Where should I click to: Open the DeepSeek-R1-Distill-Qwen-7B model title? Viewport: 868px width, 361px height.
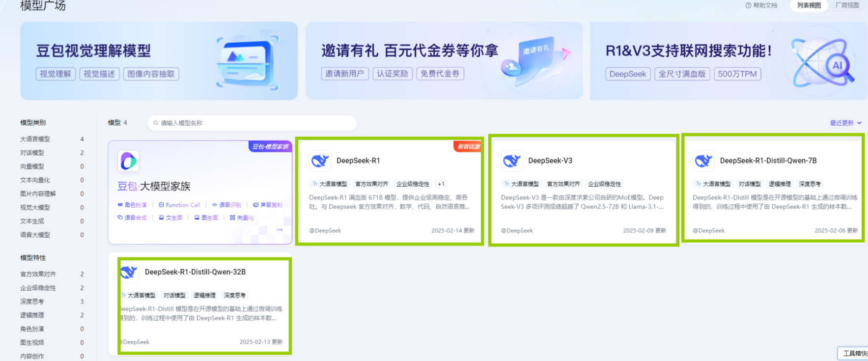coord(768,161)
